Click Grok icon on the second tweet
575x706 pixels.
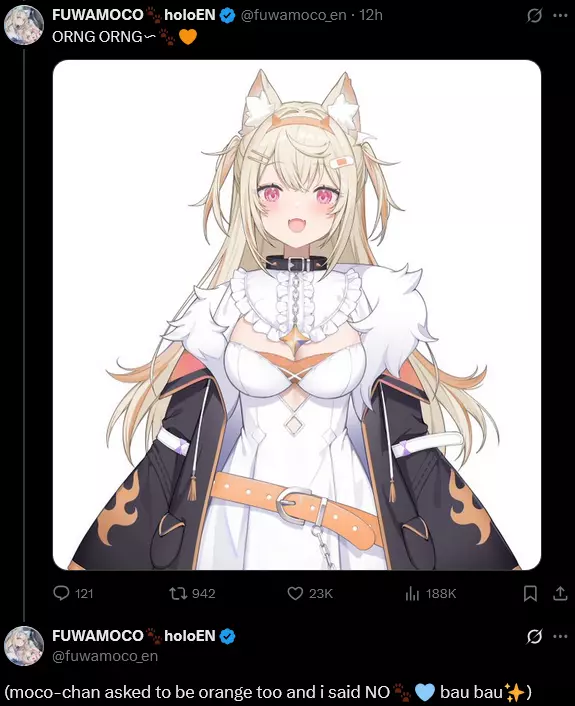534,636
